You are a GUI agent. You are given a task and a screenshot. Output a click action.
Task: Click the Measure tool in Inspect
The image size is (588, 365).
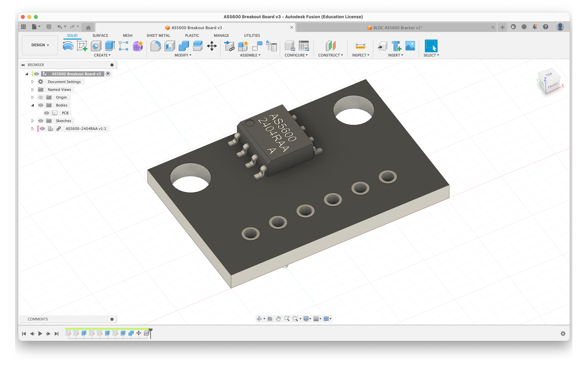(360, 46)
